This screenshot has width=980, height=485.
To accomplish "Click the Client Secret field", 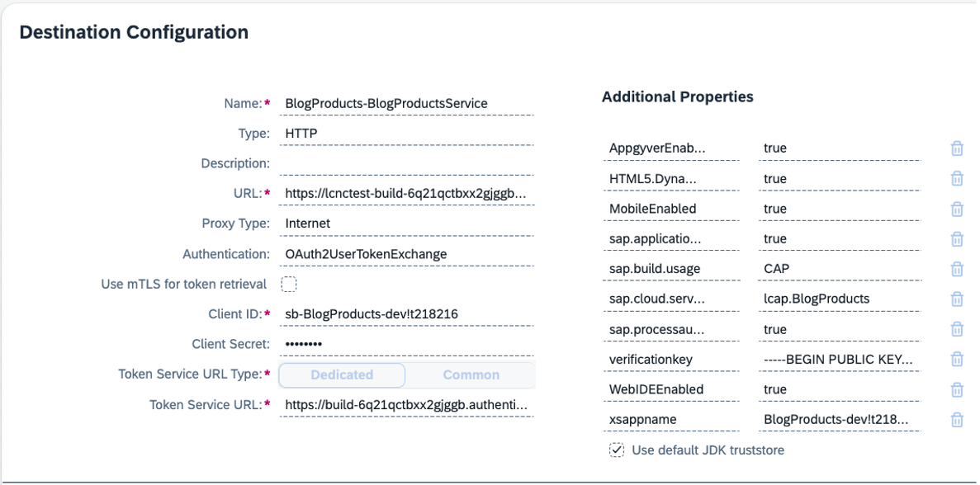I will point(408,344).
